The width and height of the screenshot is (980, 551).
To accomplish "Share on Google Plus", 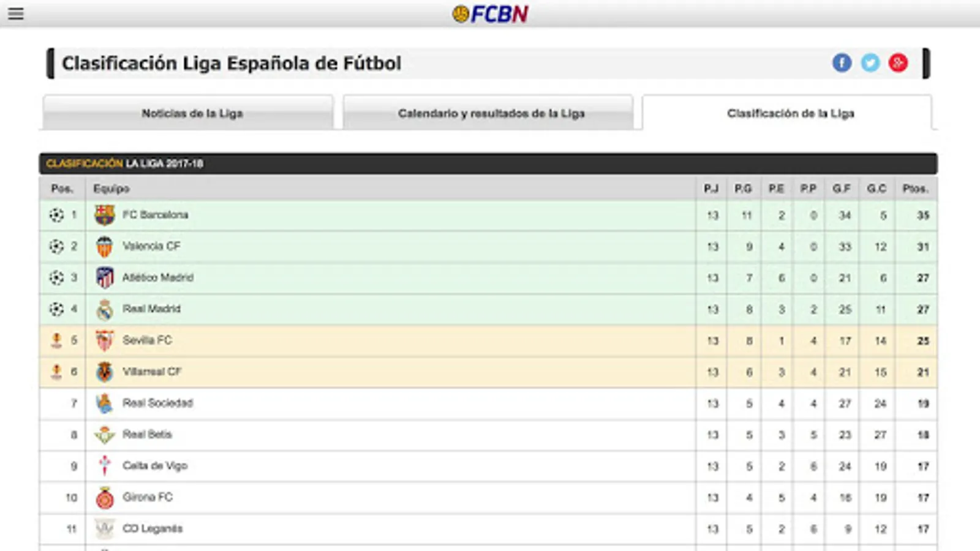I will click(898, 62).
